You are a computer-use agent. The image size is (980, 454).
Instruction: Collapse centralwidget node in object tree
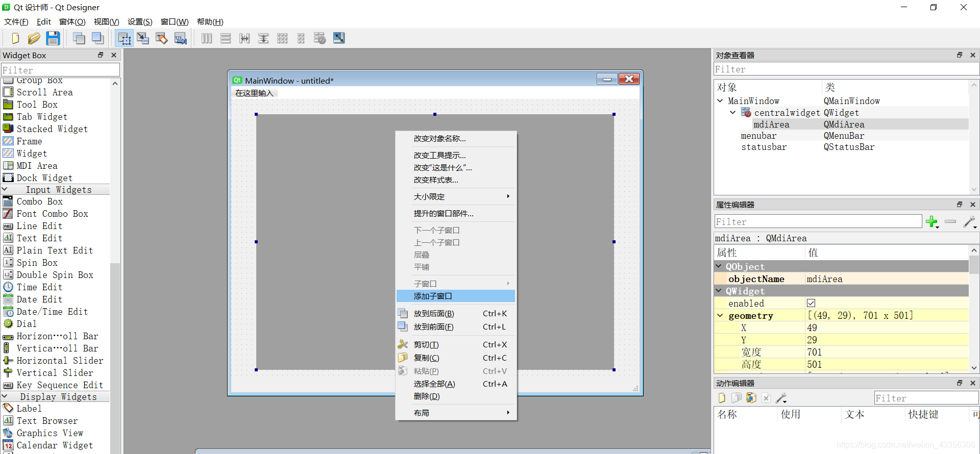pos(733,112)
